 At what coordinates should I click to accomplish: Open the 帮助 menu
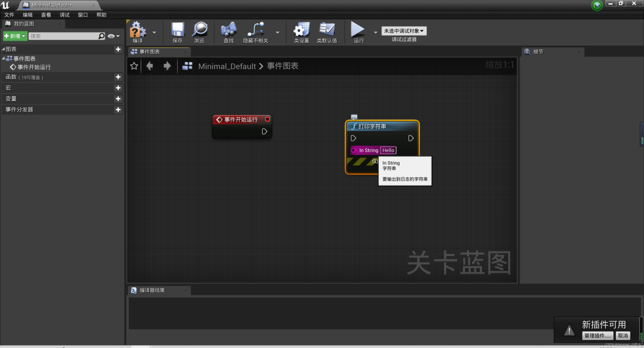point(102,15)
